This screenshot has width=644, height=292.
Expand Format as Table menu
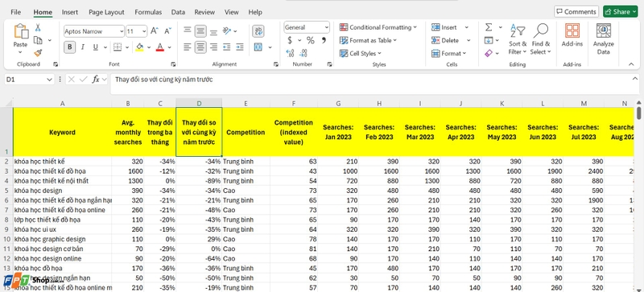pyautogui.click(x=369, y=40)
